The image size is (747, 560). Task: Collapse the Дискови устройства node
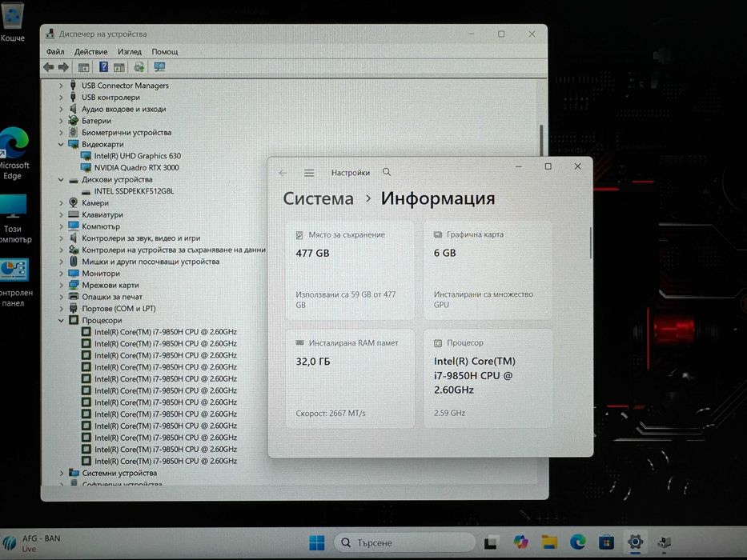(x=61, y=179)
